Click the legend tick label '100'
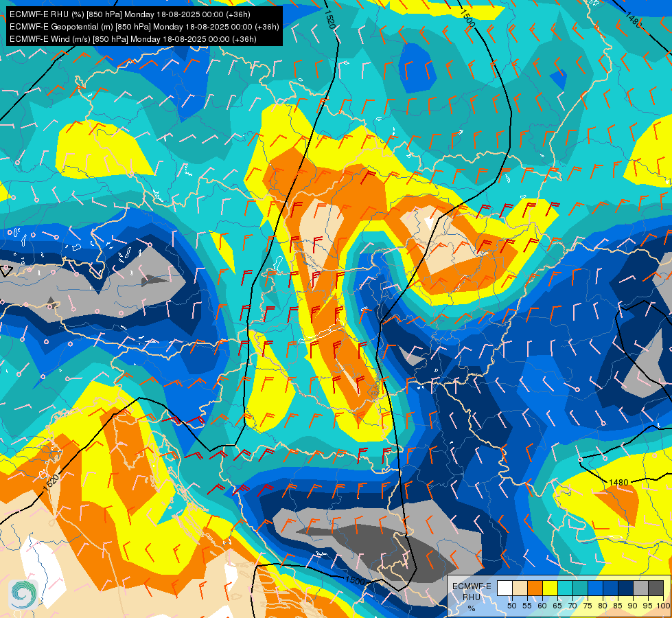The image size is (672, 618). coord(663,606)
